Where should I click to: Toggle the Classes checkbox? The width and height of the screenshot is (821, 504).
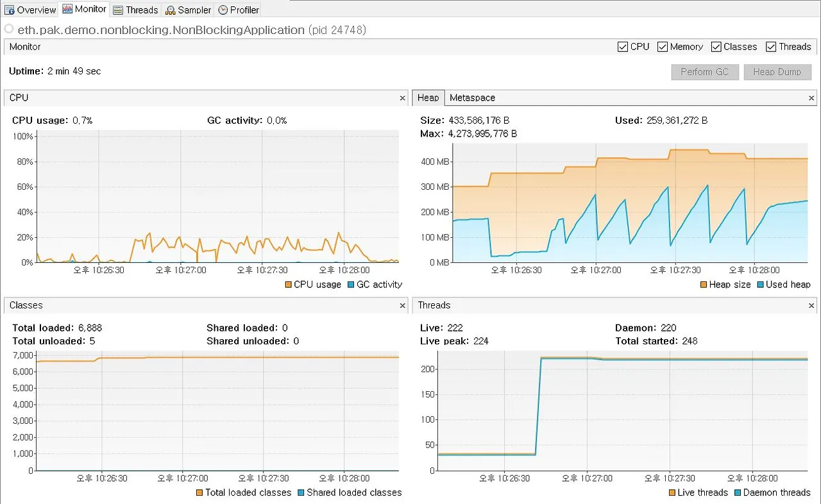716,47
